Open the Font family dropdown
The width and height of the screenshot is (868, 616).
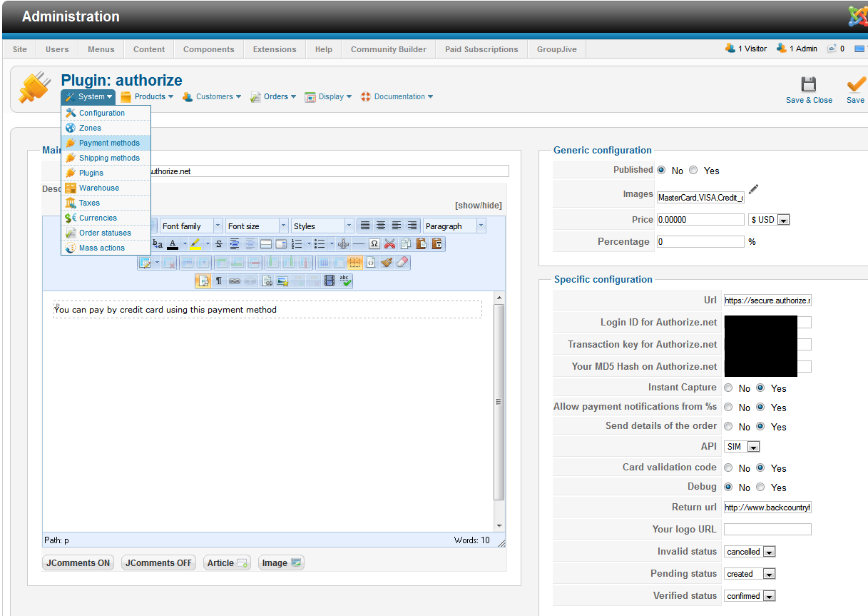click(191, 226)
